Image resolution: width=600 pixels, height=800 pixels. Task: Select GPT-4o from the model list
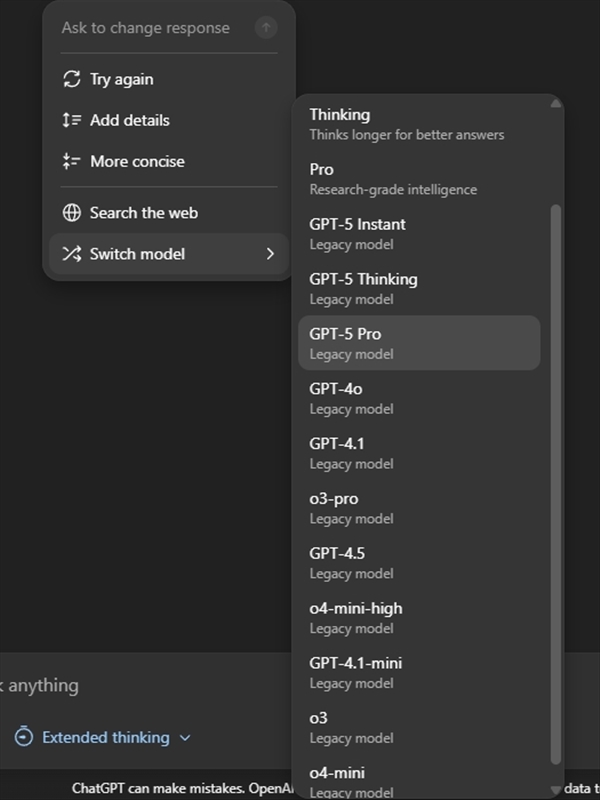(x=419, y=398)
